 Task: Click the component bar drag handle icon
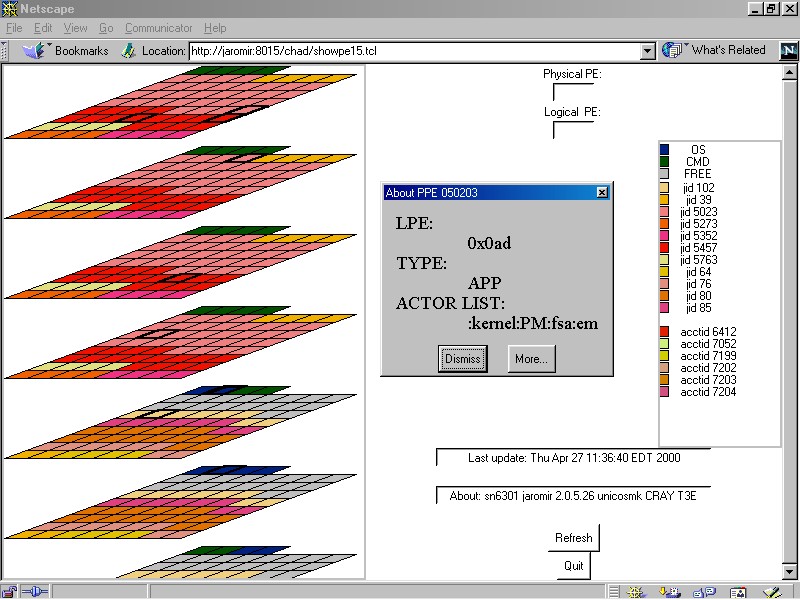tap(614, 592)
